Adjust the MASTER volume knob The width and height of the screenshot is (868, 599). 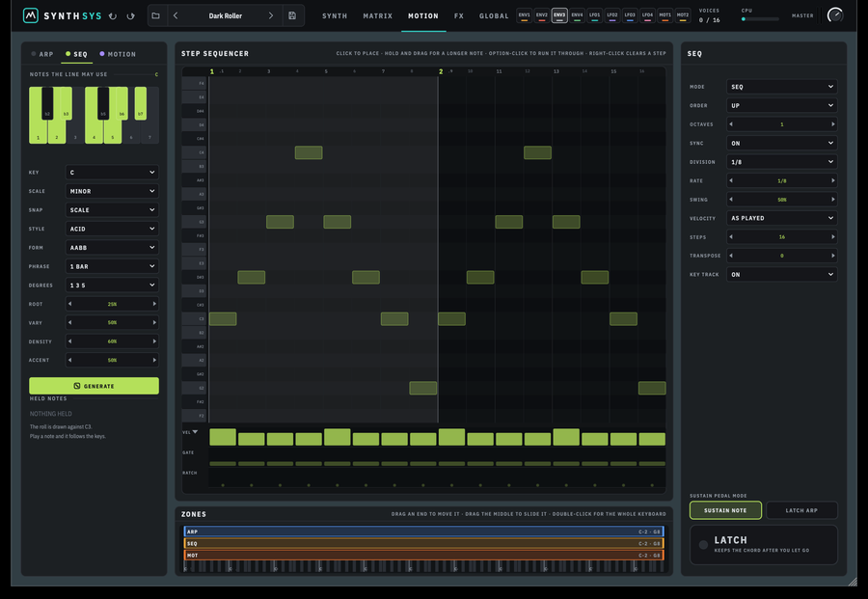point(835,15)
